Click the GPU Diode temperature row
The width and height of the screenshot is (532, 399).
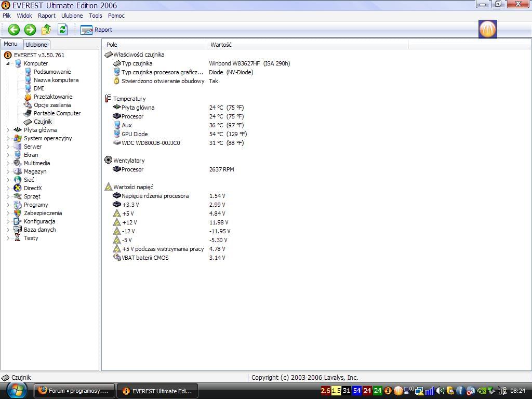pos(180,134)
